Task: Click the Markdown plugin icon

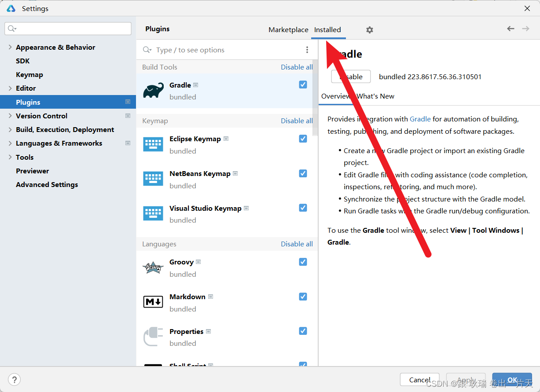Action: point(153,302)
